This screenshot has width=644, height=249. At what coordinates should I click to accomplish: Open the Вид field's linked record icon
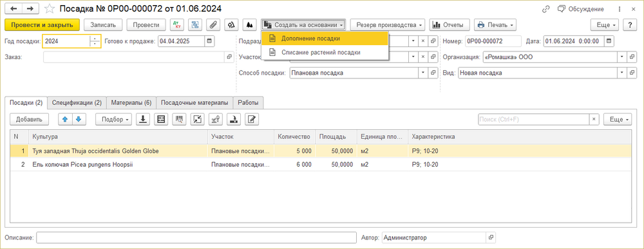633,73
